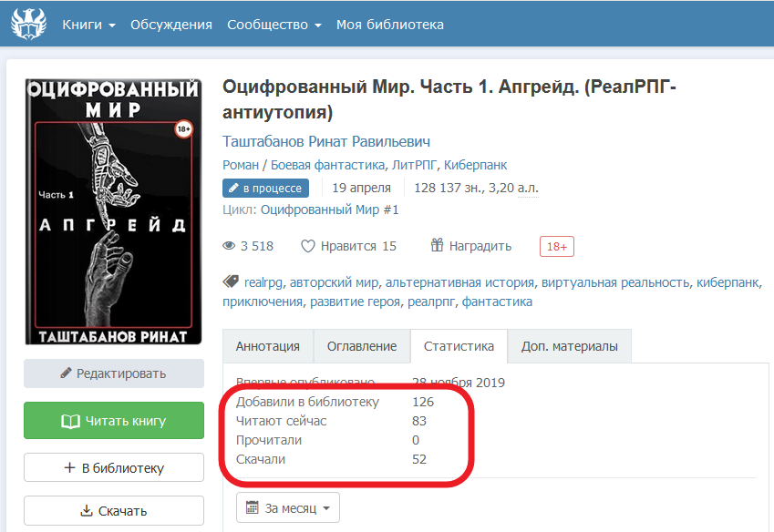The image size is (774, 532).
Task: Click the green Читать книгу button
Action: click(x=114, y=421)
